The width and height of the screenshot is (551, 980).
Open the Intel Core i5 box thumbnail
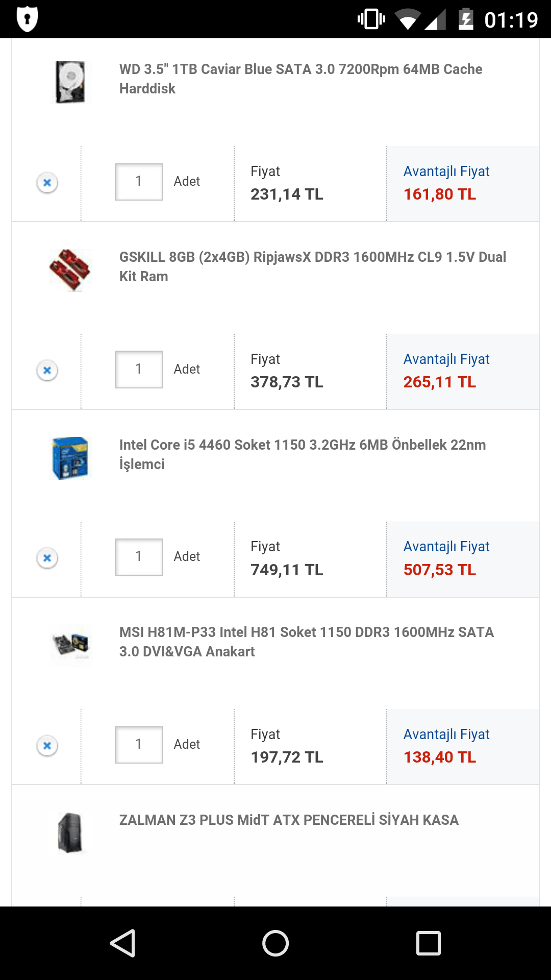tap(70, 458)
